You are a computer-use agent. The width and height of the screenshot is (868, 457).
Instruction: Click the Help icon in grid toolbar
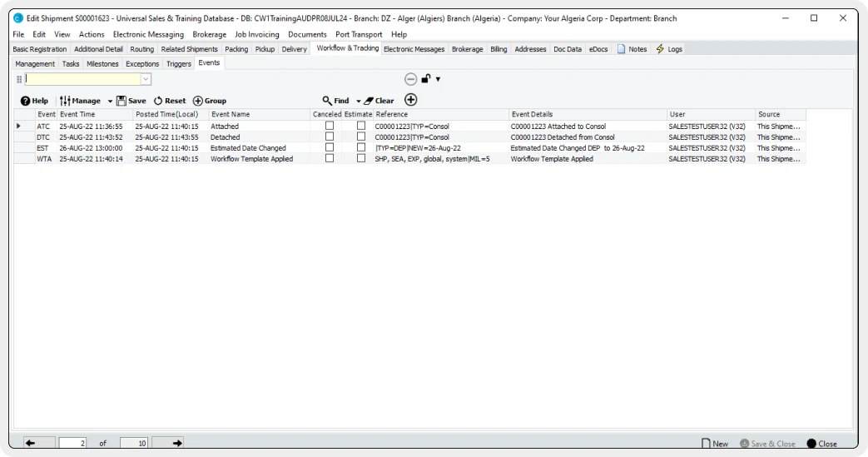[26, 101]
